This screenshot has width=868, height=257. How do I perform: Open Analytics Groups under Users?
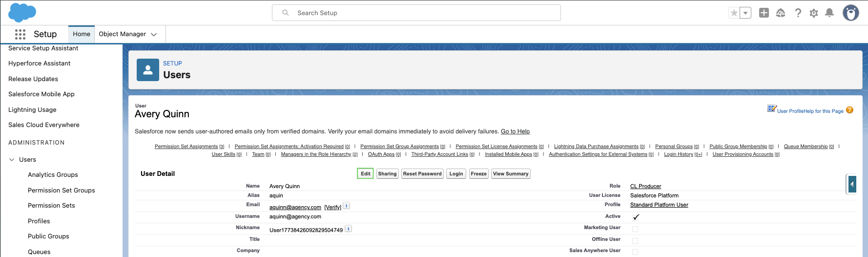53,175
